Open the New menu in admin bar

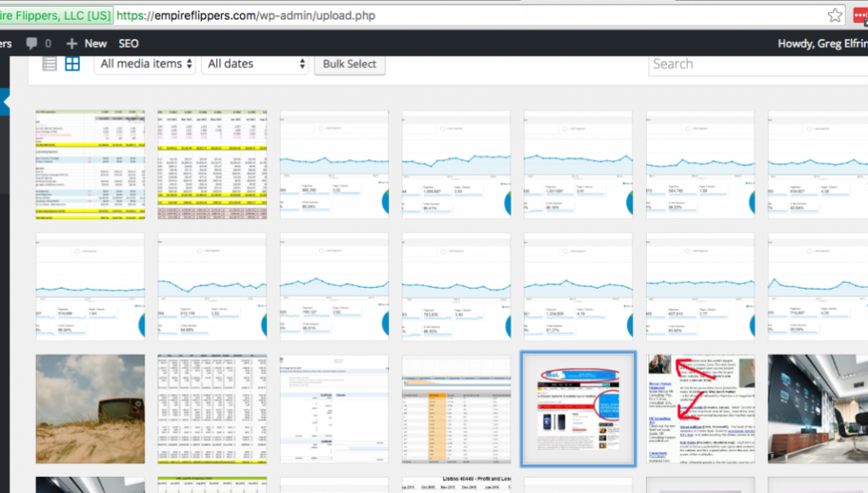click(x=94, y=43)
